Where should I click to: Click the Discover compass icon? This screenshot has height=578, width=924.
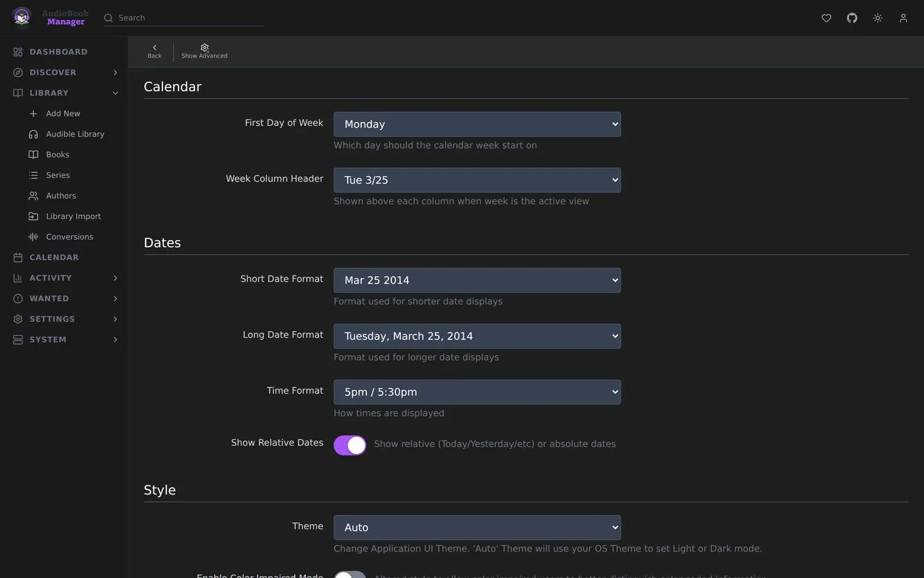pyautogui.click(x=18, y=73)
